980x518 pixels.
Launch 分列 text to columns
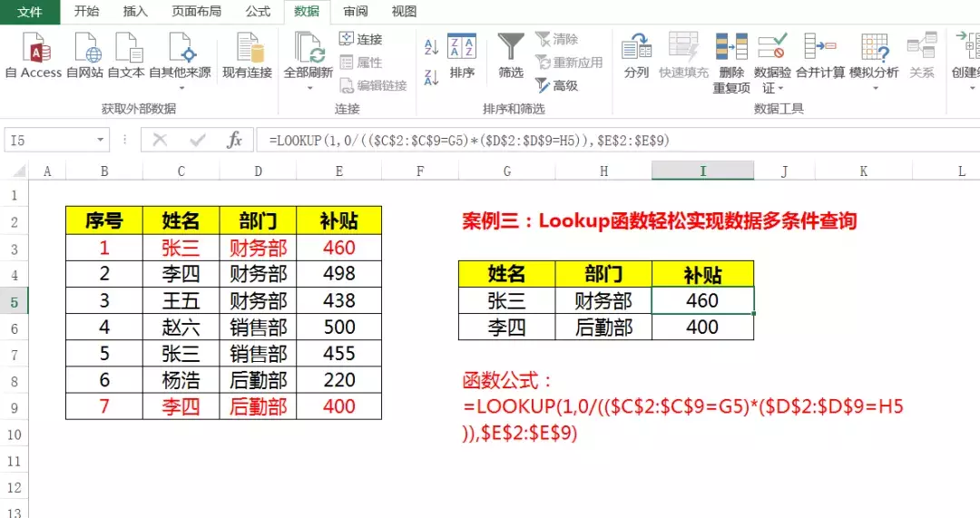pyautogui.click(x=636, y=57)
